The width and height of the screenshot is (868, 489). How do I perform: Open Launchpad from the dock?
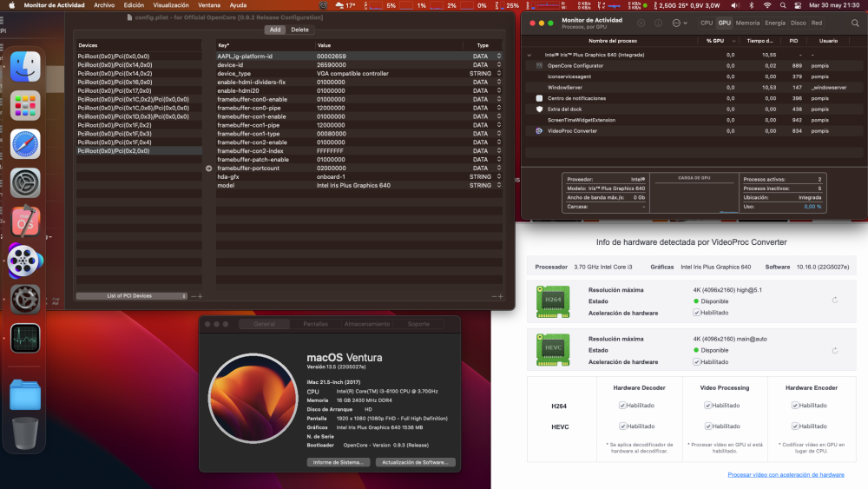[25, 105]
